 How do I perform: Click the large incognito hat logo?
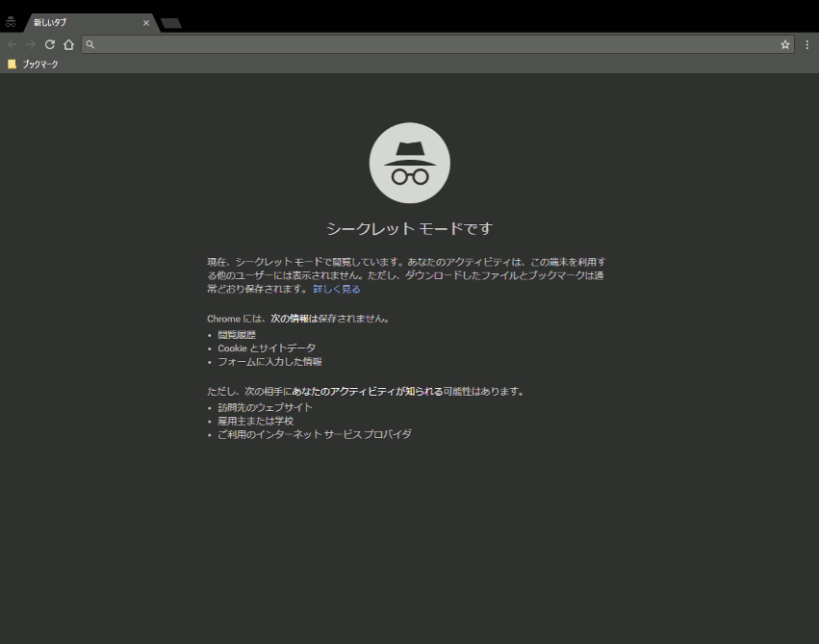tap(410, 163)
